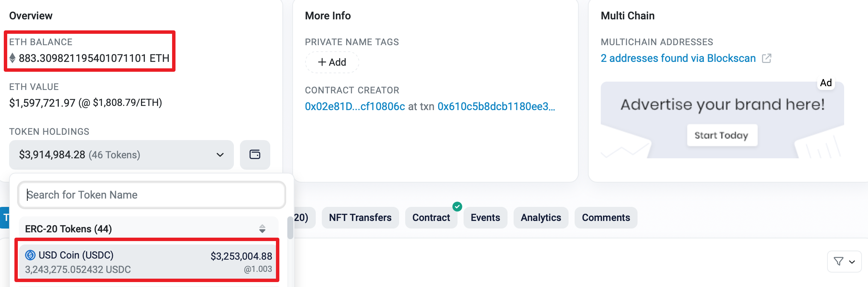Open contract creator address 0x02e81D...cf10806c
The image size is (868, 287).
point(355,106)
